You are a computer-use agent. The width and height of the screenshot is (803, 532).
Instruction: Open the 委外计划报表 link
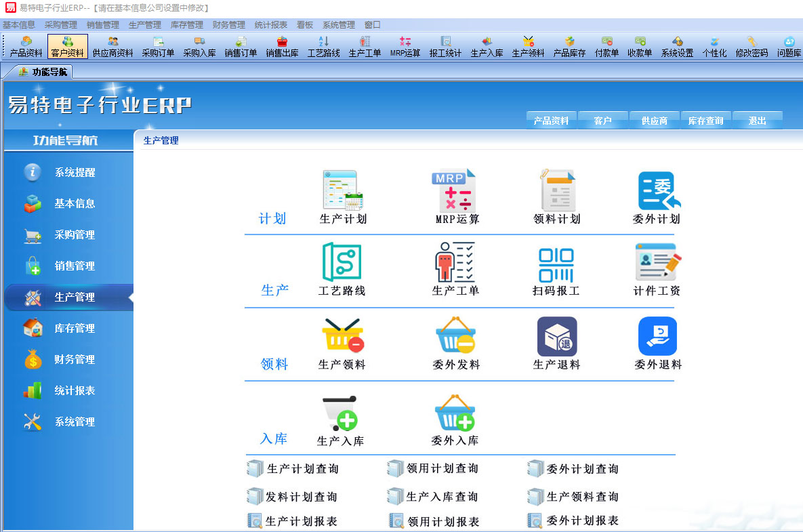coord(582,521)
